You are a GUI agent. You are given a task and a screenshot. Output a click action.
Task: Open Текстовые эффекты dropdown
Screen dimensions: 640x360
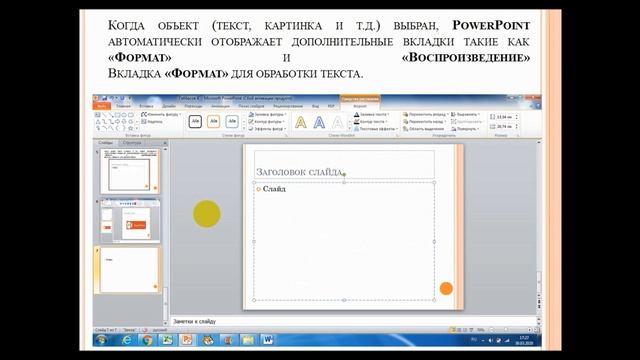tap(376, 129)
